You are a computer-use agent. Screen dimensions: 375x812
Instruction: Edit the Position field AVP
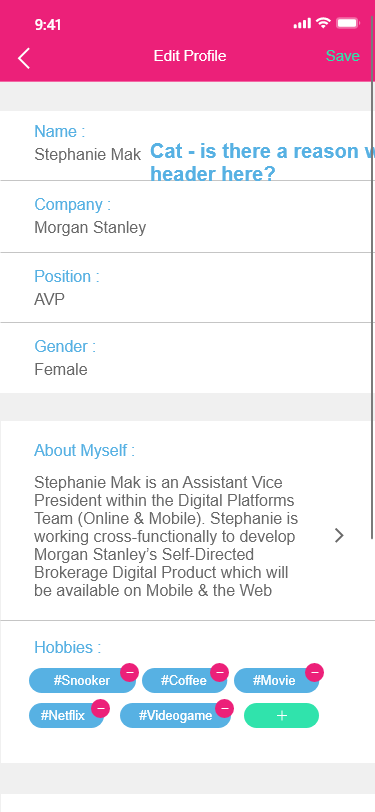pos(188,288)
